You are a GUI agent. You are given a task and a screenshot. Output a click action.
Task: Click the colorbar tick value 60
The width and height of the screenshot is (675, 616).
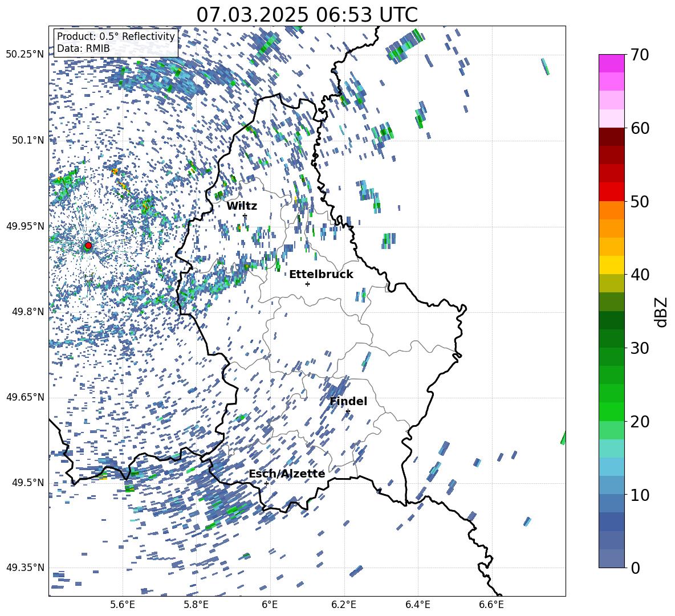pos(640,128)
